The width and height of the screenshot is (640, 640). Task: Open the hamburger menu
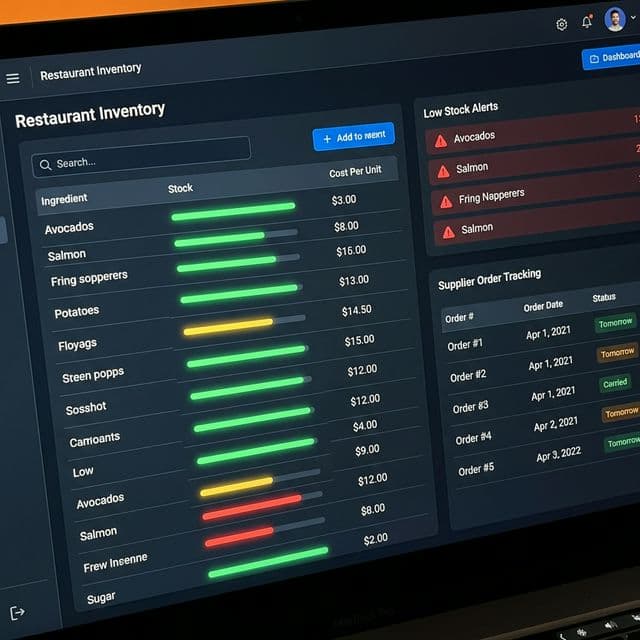click(13, 78)
